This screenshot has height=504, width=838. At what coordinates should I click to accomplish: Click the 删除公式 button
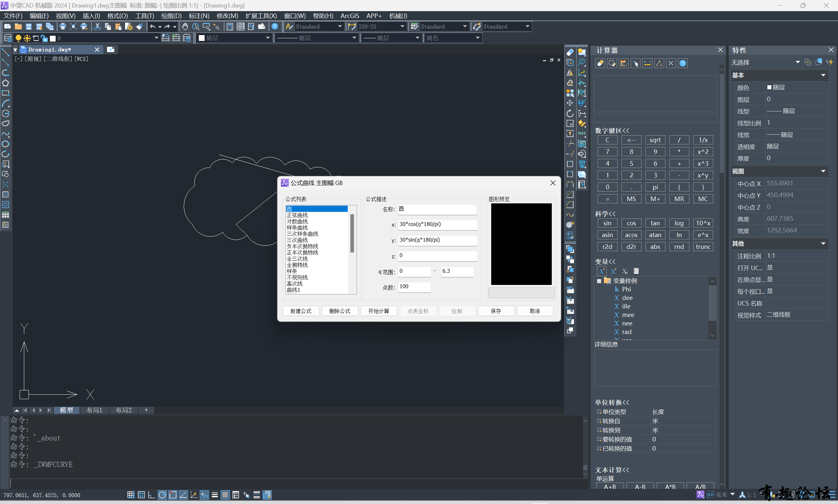click(x=340, y=311)
